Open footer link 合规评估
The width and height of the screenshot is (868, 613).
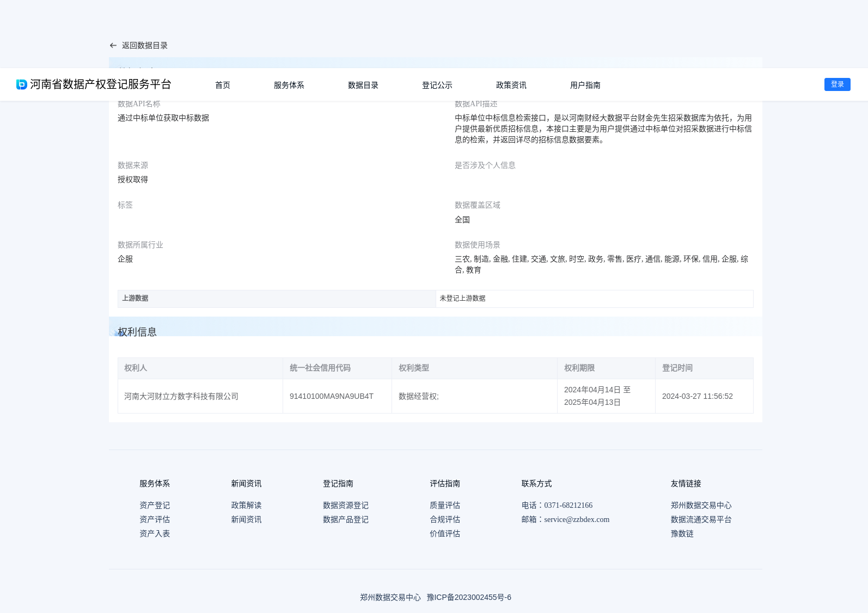(445, 520)
